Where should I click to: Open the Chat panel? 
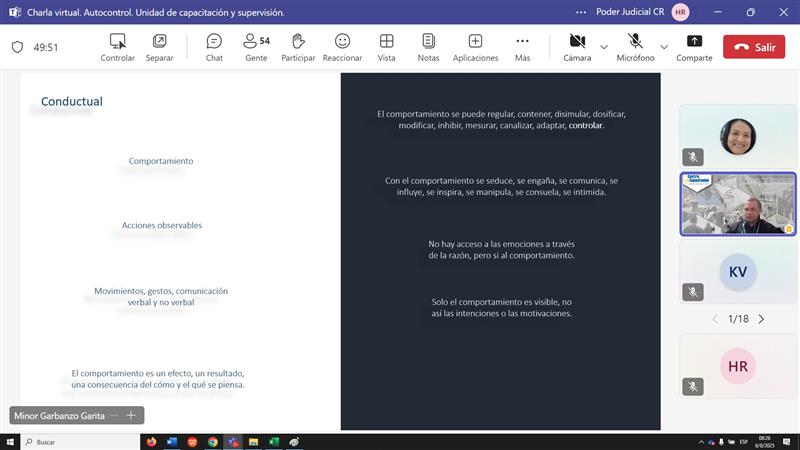pos(214,47)
